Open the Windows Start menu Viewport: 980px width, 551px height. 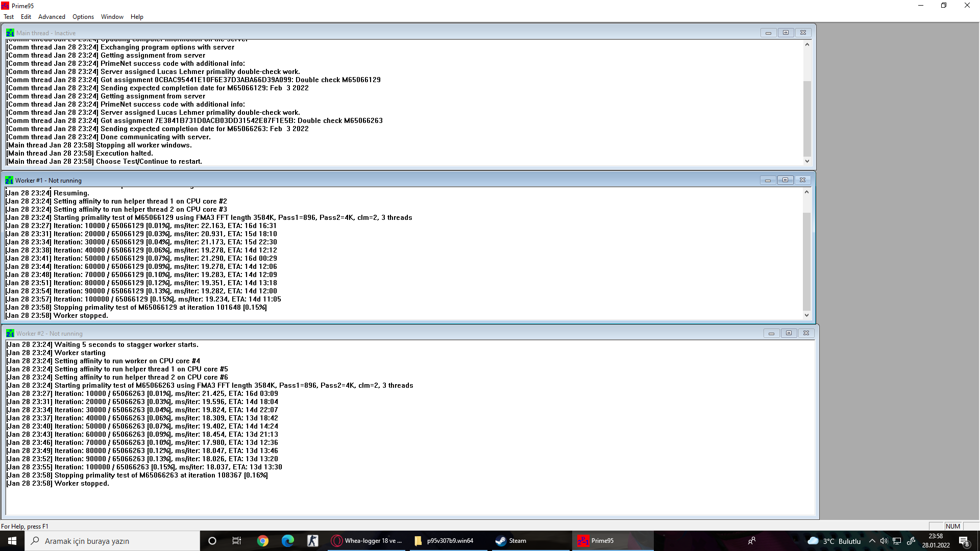click(12, 541)
